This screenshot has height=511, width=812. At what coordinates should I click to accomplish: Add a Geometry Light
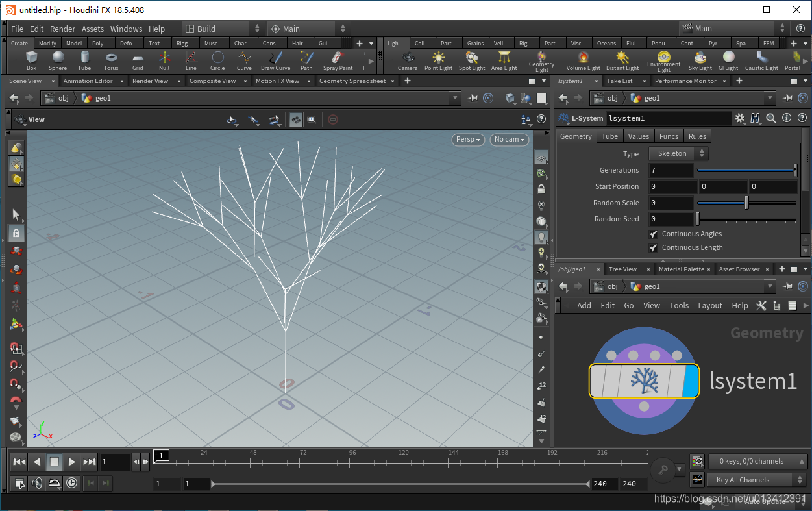(541, 62)
